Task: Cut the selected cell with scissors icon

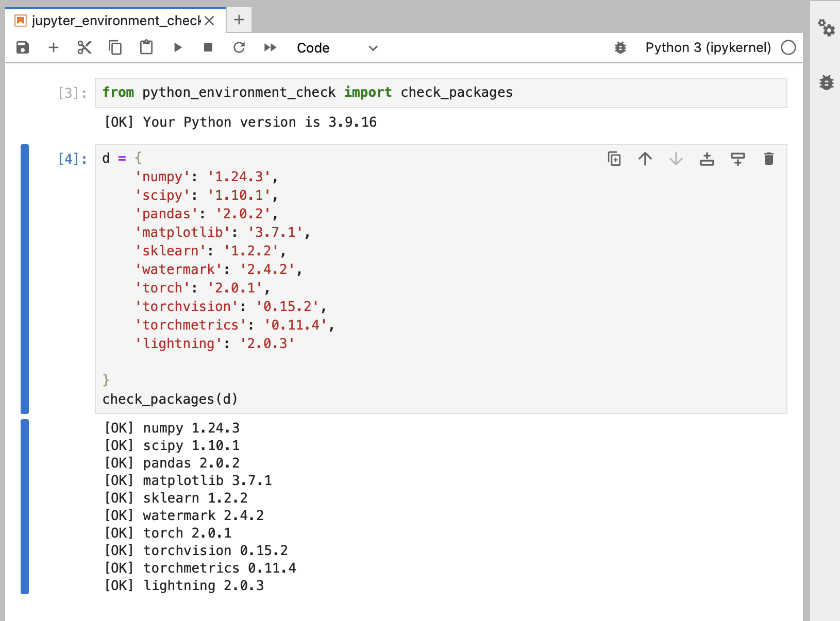Action: 85,48
